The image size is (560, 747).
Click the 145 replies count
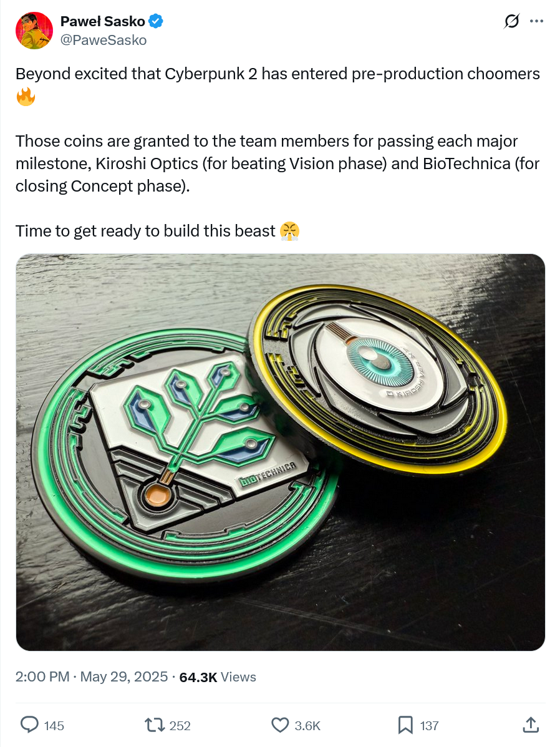coord(54,726)
